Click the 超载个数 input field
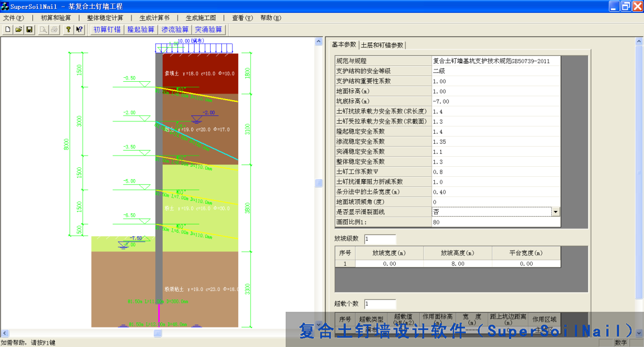The height and width of the screenshot is (347, 644). click(x=380, y=304)
